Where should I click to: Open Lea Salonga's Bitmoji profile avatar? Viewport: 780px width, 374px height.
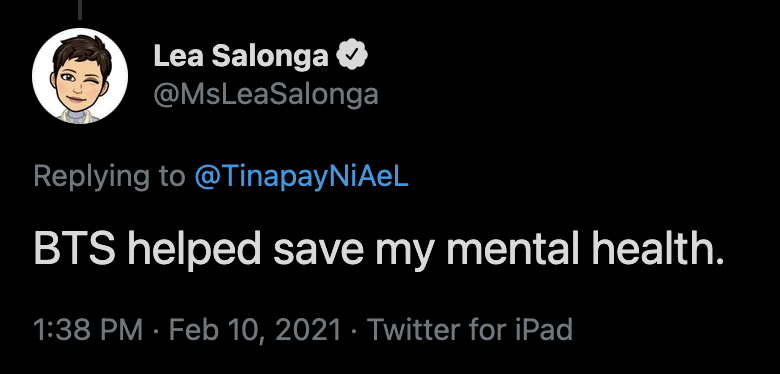(x=80, y=76)
